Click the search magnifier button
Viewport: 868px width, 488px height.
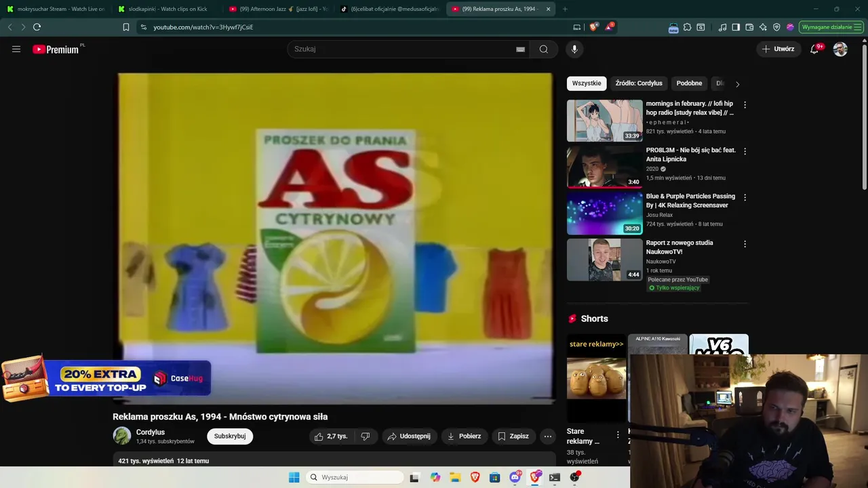pyautogui.click(x=544, y=49)
